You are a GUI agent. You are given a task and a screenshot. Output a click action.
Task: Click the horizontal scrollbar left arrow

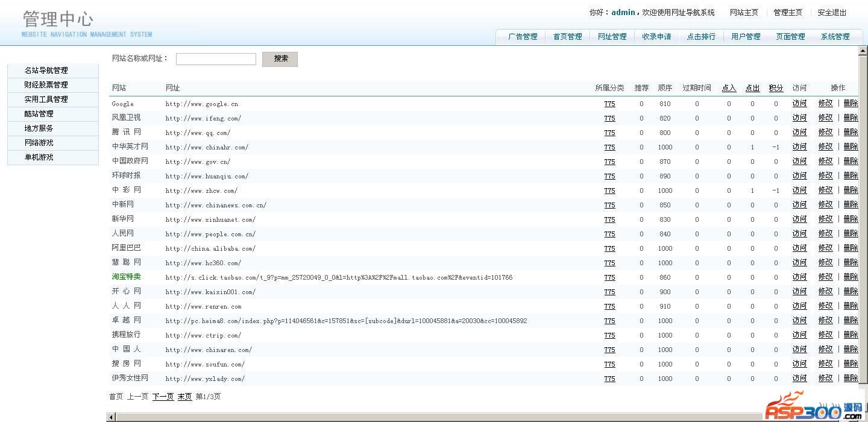[111, 417]
